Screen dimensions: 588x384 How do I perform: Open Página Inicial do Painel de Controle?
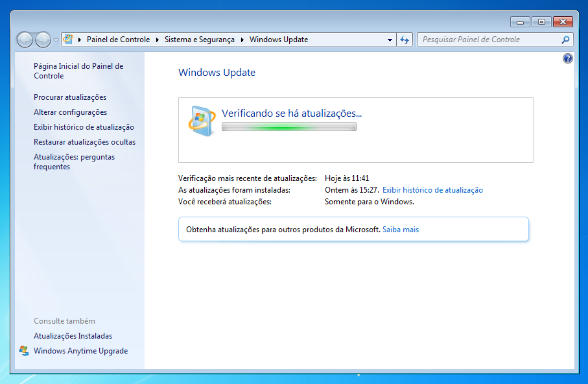click(x=78, y=71)
